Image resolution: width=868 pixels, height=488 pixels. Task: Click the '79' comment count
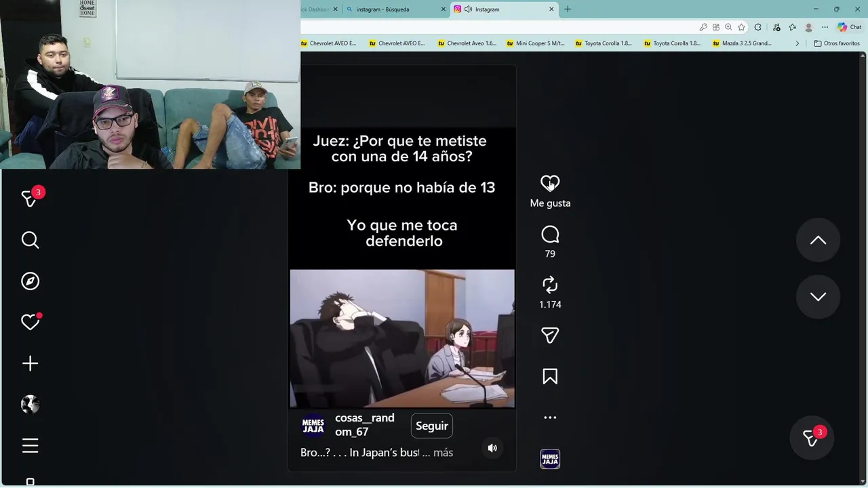[x=550, y=253]
